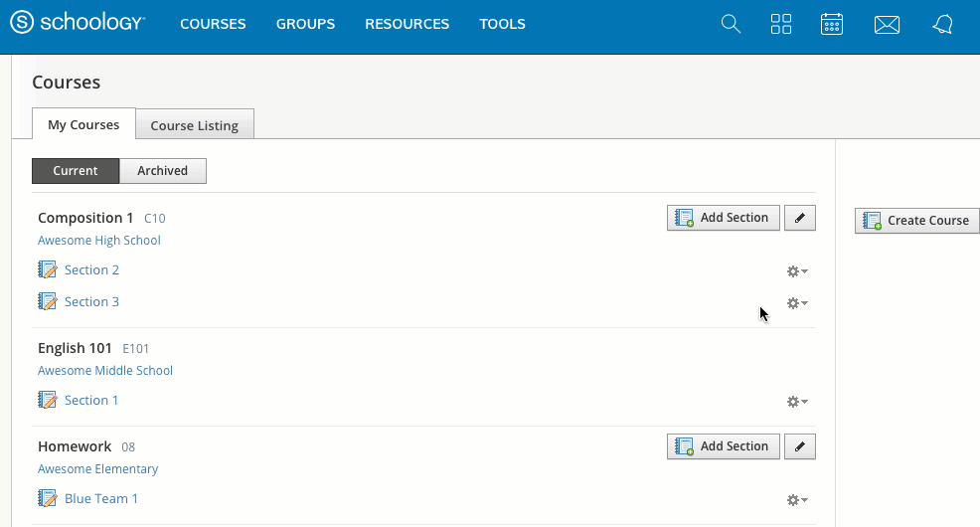Open the apps grid icon

[x=781, y=25]
